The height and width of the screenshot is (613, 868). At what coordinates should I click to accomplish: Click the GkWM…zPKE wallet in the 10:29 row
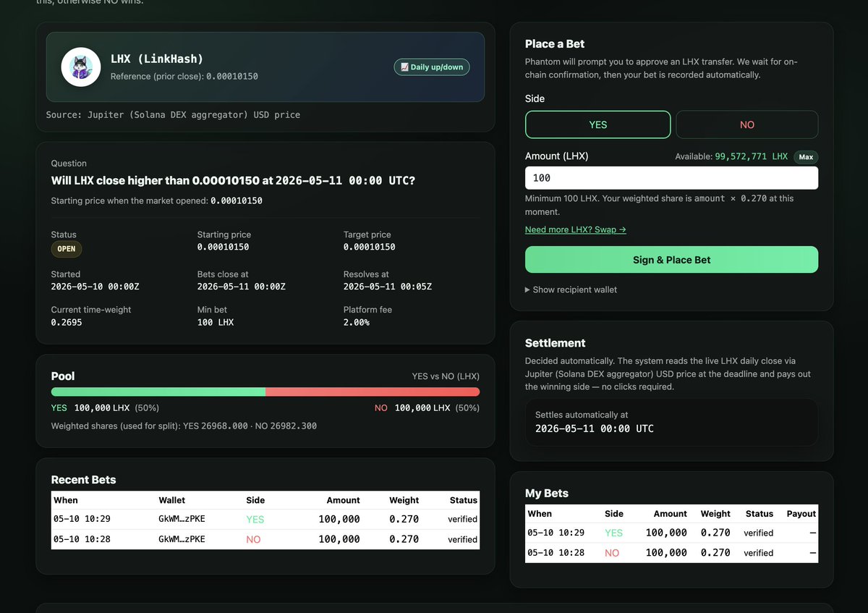click(x=182, y=519)
